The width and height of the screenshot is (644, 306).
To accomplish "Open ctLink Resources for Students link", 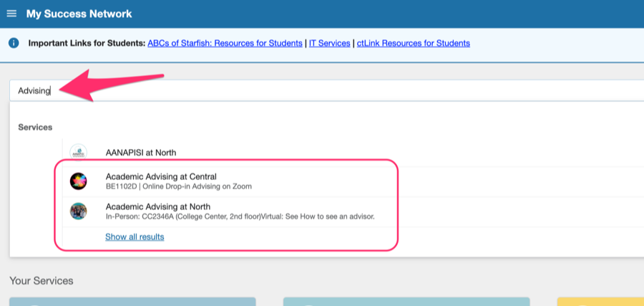I will (413, 43).
